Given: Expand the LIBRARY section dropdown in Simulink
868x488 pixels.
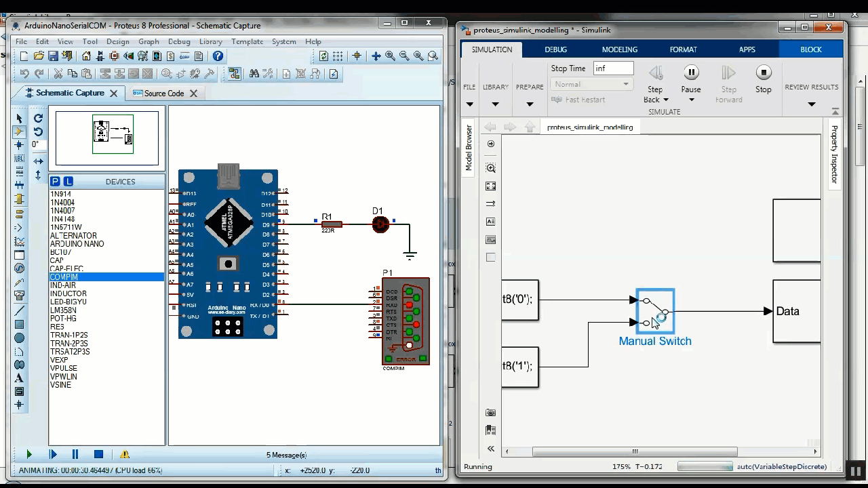Looking at the screenshot, I should pos(495,104).
